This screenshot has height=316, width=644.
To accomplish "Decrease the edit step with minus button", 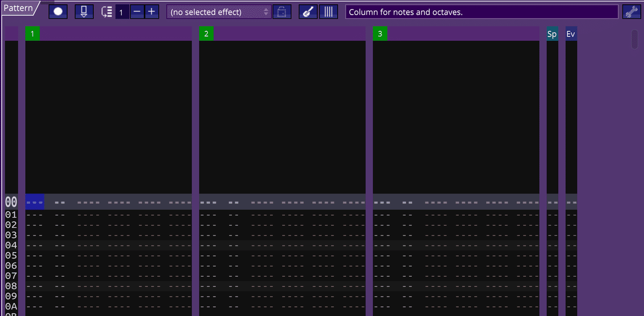I will coord(137,12).
